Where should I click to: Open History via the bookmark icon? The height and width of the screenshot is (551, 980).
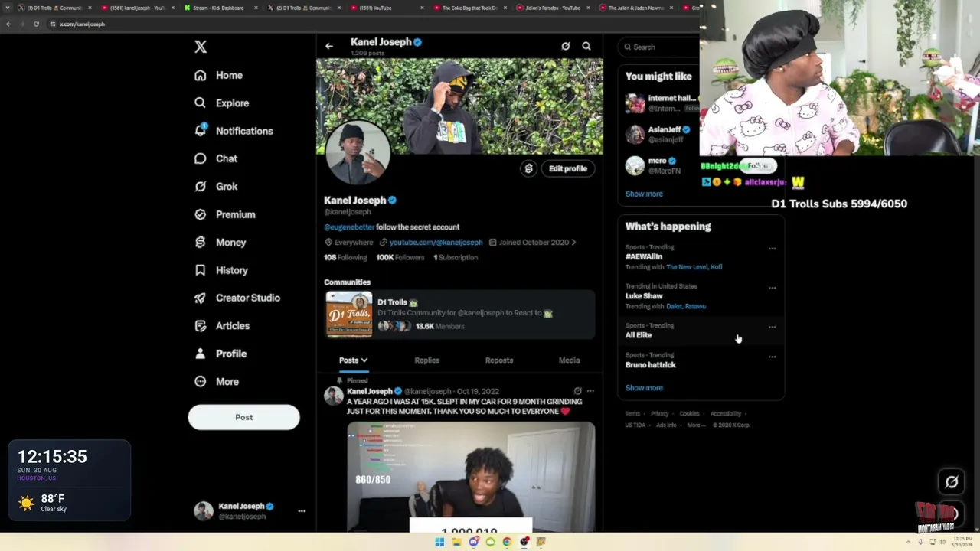click(x=201, y=270)
